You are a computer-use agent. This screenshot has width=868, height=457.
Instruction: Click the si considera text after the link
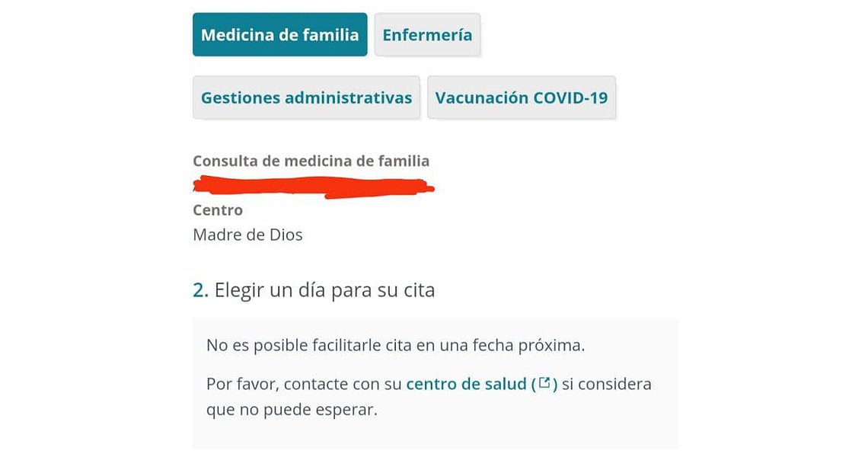(607, 383)
